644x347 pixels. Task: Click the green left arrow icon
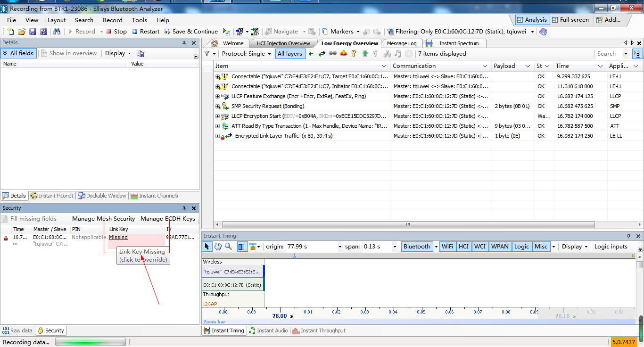click(x=311, y=54)
